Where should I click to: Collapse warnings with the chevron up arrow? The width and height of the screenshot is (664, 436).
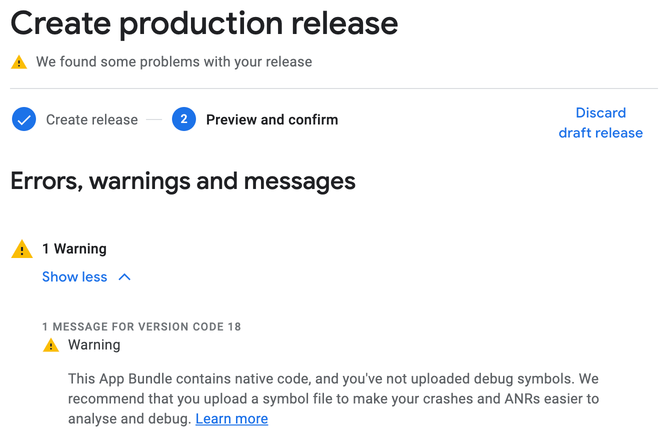pos(124,277)
